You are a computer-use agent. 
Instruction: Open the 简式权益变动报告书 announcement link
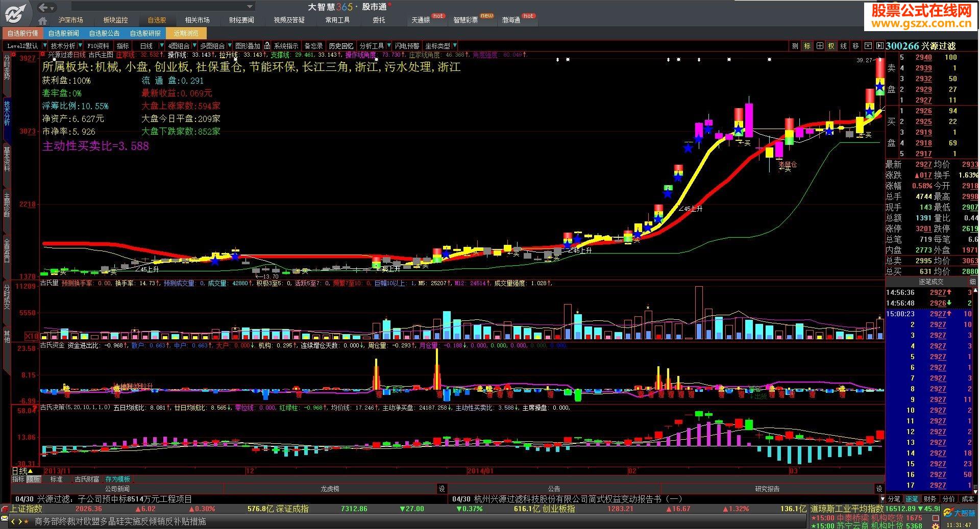[x=578, y=499]
